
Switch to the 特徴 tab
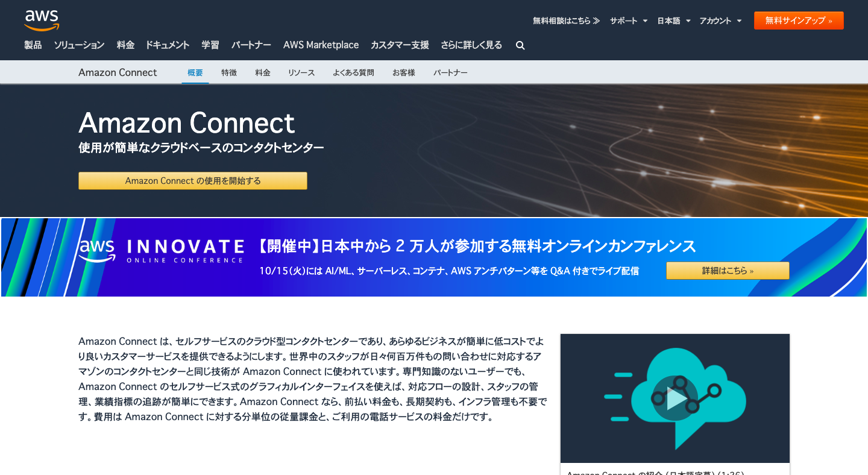(x=229, y=72)
